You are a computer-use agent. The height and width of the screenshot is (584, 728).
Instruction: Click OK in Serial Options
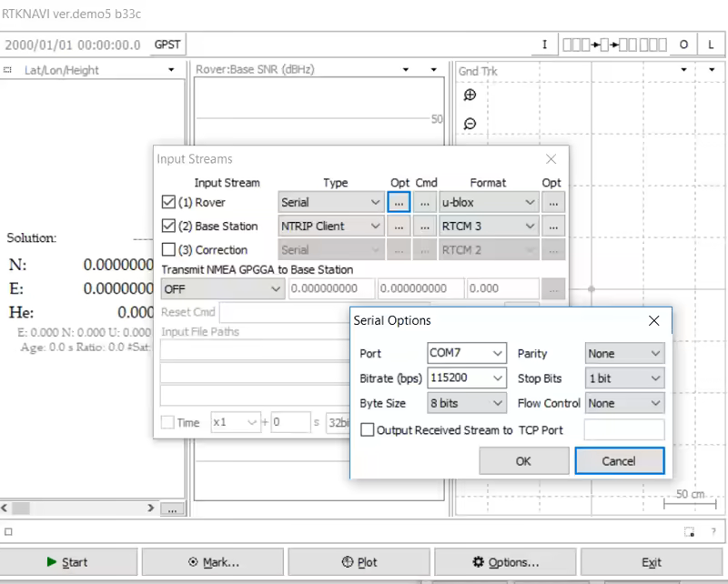pyautogui.click(x=523, y=461)
